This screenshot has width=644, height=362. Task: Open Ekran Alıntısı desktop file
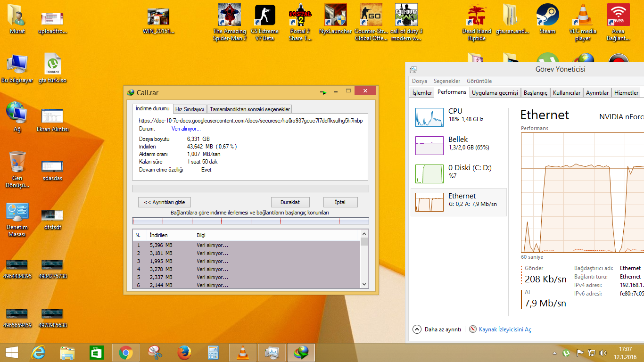pyautogui.click(x=53, y=120)
